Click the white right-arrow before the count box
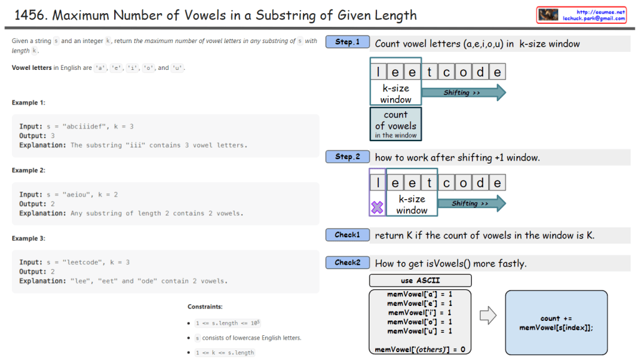The image size is (638, 364). coord(488,315)
